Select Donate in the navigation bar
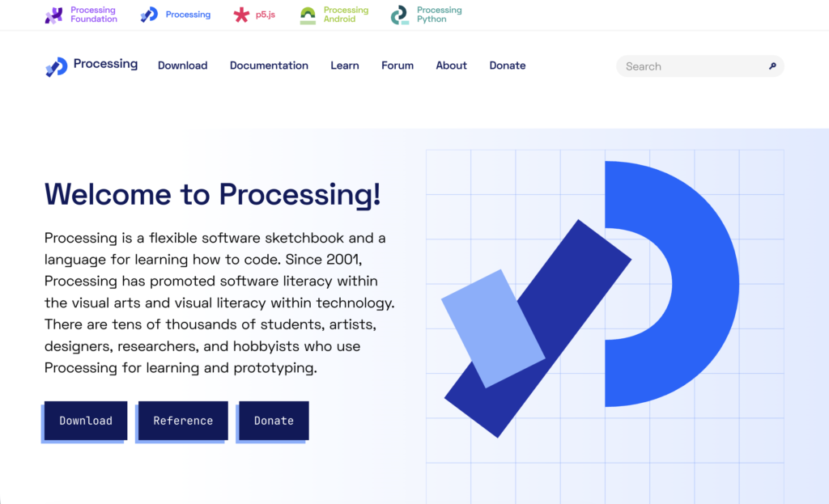 click(508, 66)
